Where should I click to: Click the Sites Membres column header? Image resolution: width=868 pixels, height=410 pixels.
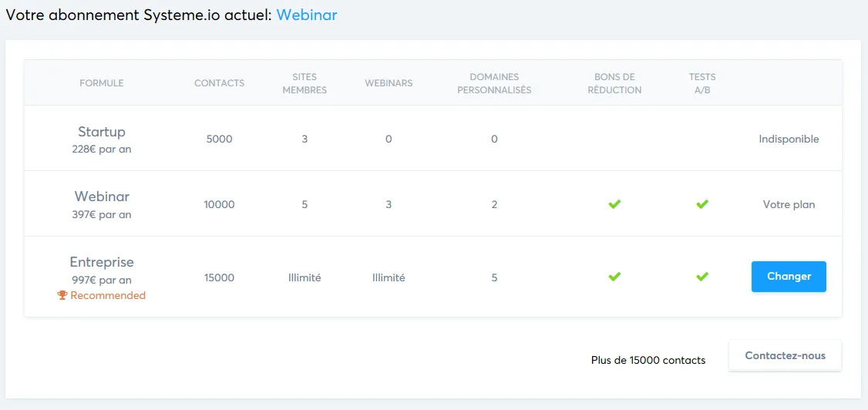(x=304, y=83)
